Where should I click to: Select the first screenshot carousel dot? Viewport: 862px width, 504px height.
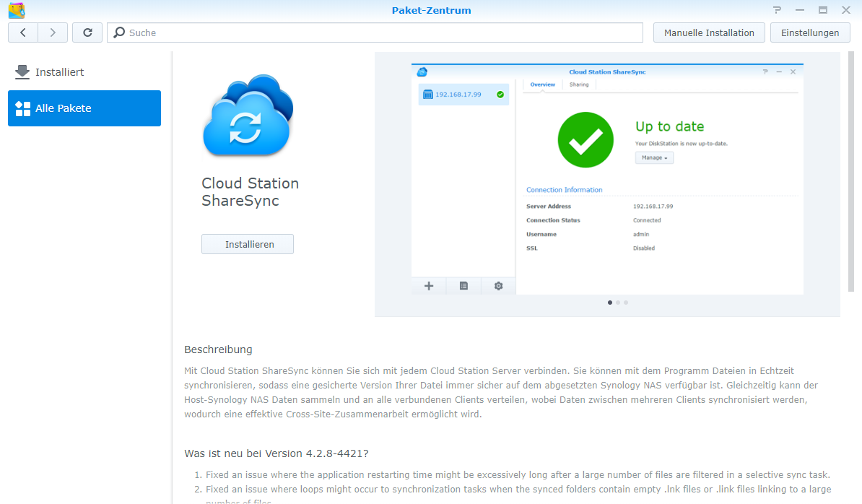tap(609, 303)
